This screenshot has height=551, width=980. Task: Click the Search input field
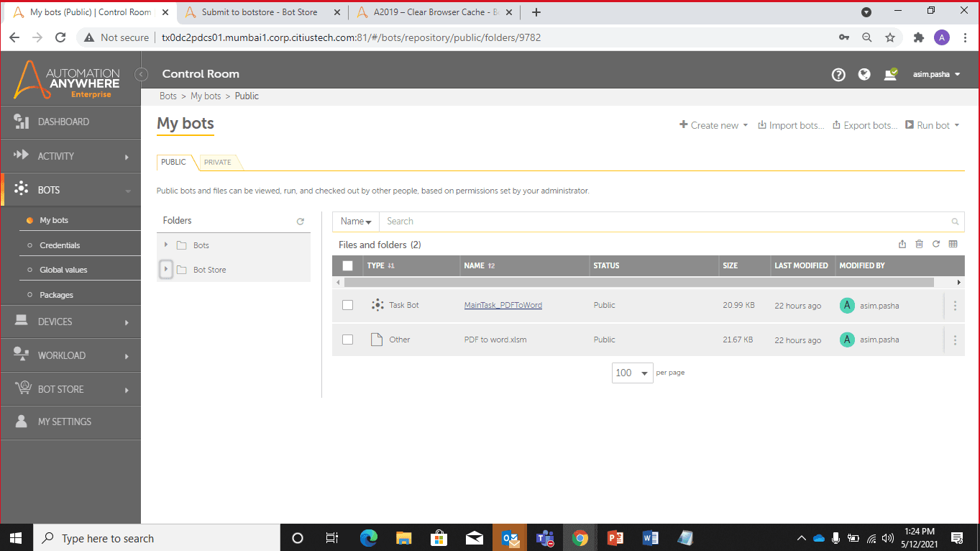(x=665, y=222)
